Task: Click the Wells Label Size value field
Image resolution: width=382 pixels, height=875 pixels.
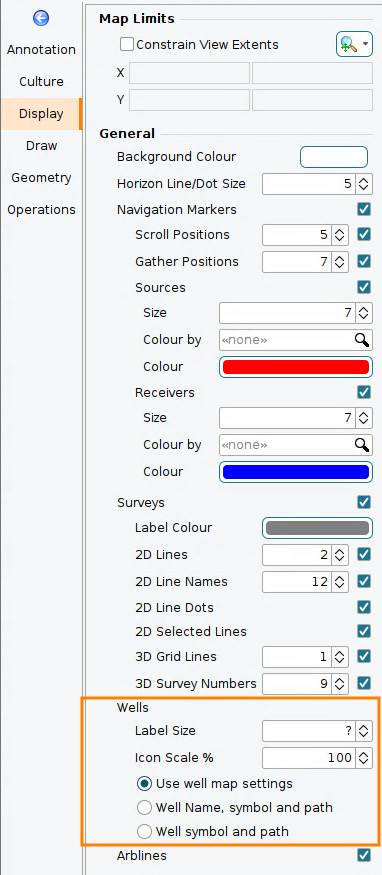Action: 309,730
